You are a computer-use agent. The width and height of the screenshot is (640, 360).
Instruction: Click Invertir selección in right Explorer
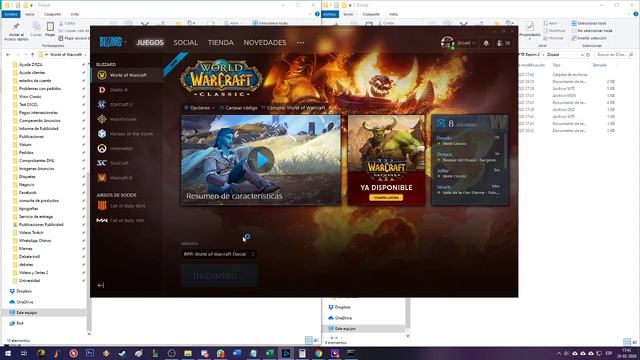(589, 38)
